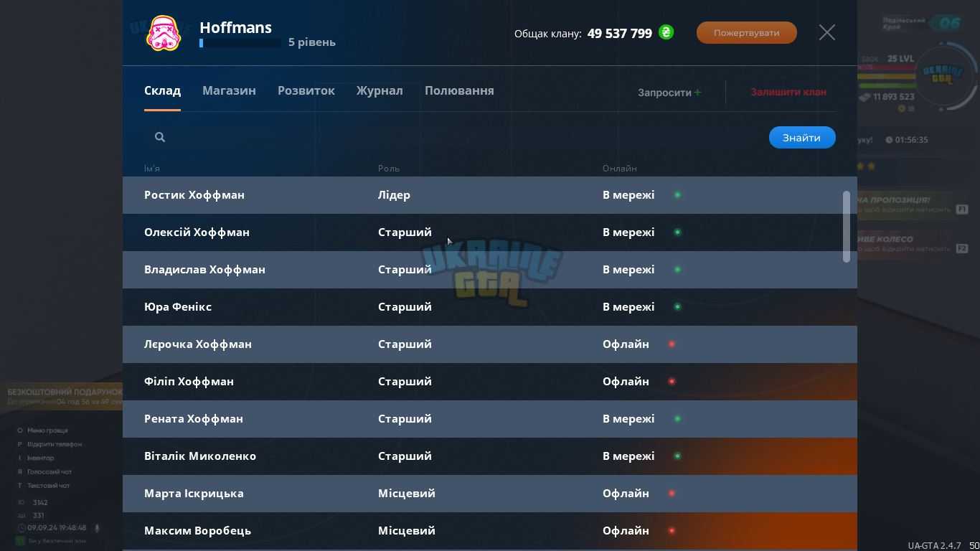Screen dimensions: 980x551
Task: Close the clan window with the X
Action: pyautogui.click(x=827, y=32)
